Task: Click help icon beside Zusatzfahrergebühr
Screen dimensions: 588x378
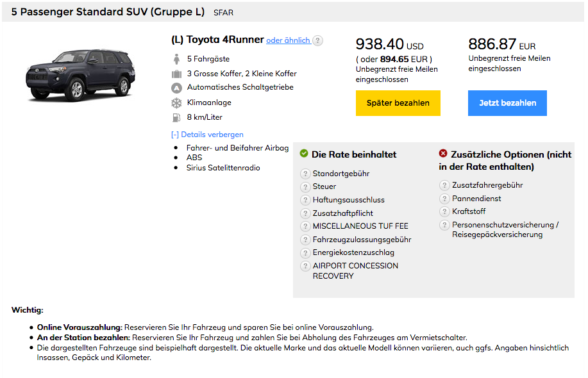Action: (444, 185)
